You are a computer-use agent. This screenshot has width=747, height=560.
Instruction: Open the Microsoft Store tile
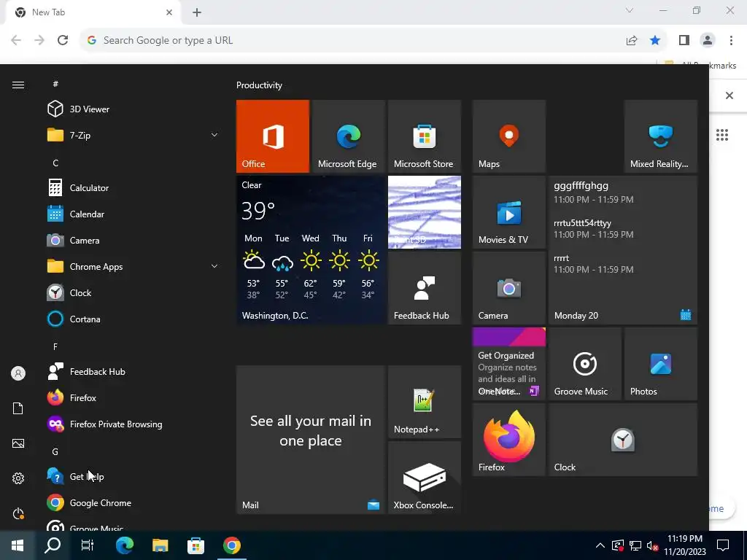coord(424,136)
